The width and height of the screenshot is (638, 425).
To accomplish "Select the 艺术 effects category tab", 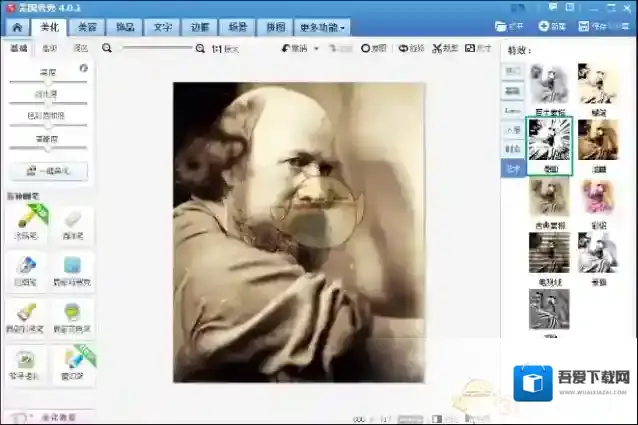I will pos(513,168).
